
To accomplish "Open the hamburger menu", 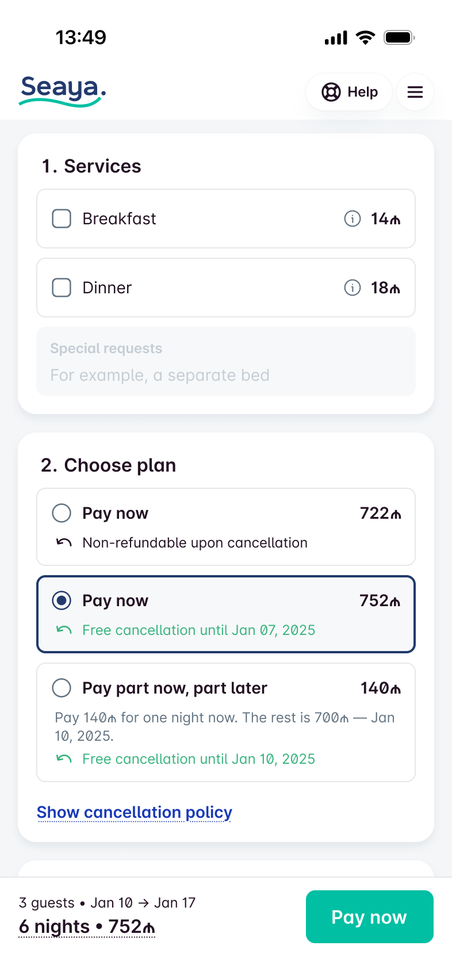I will [x=415, y=92].
